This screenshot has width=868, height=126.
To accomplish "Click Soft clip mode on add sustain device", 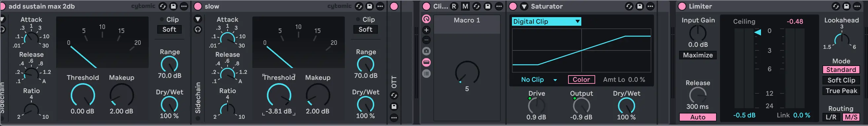I will [x=169, y=30].
